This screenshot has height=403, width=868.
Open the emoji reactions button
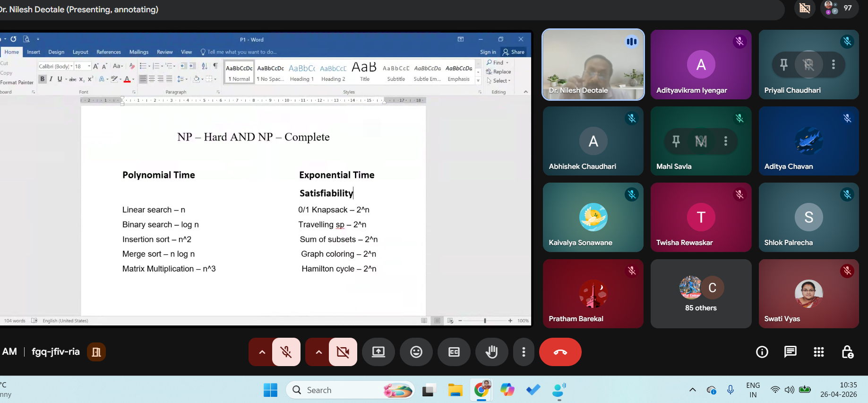click(x=416, y=352)
